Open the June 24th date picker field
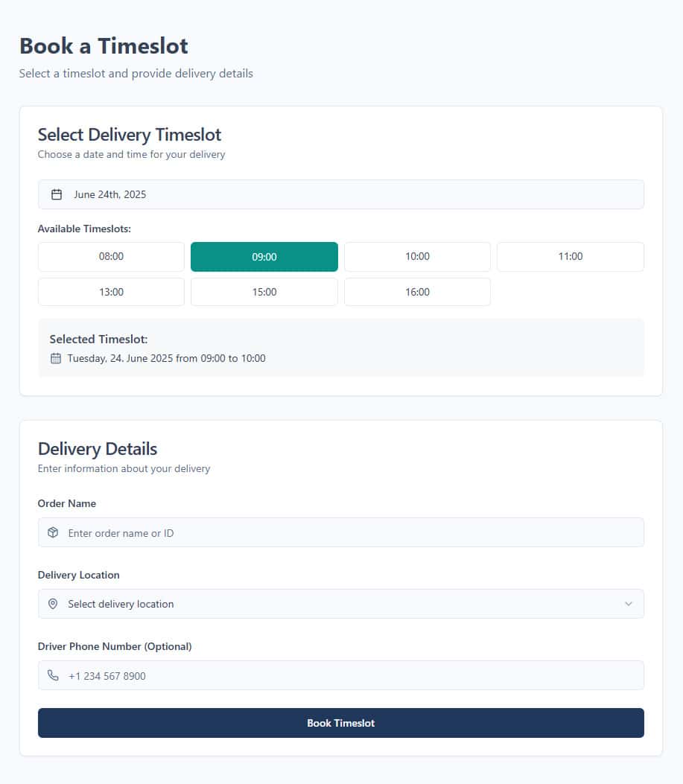Image resolution: width=683 pixels, height=784 pixels. pyautogui.click(x=340, y=194)
